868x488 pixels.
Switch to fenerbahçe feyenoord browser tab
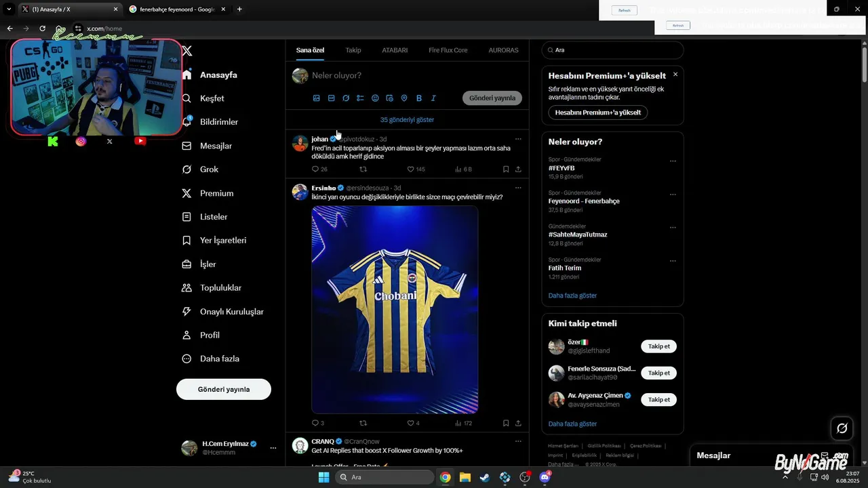click(x=176, y=9)
